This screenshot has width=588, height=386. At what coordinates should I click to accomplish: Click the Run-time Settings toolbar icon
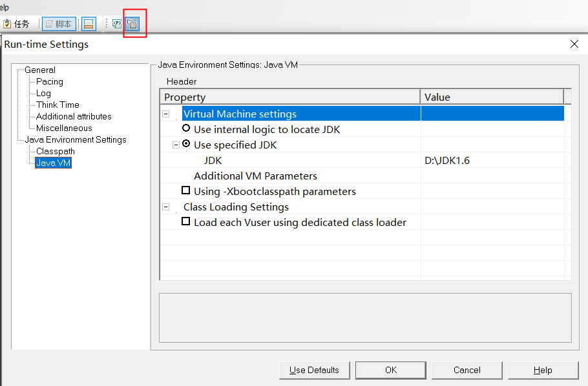point(132,24)
